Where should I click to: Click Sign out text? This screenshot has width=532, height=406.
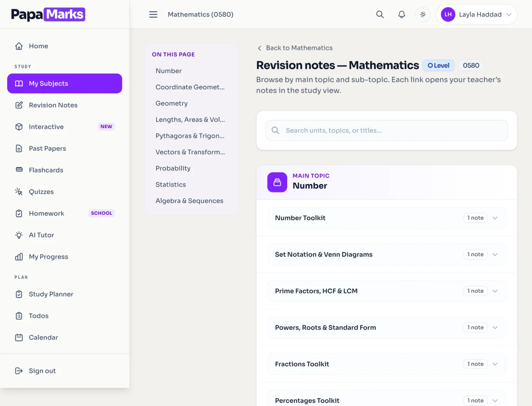tap(42, 371)
